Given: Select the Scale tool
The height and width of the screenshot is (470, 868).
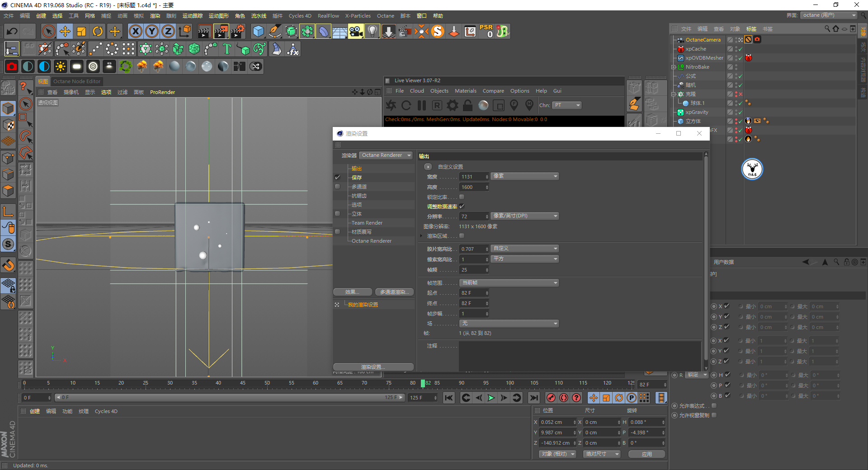Looking at the screenshot, I should click(x=81, y=31).
